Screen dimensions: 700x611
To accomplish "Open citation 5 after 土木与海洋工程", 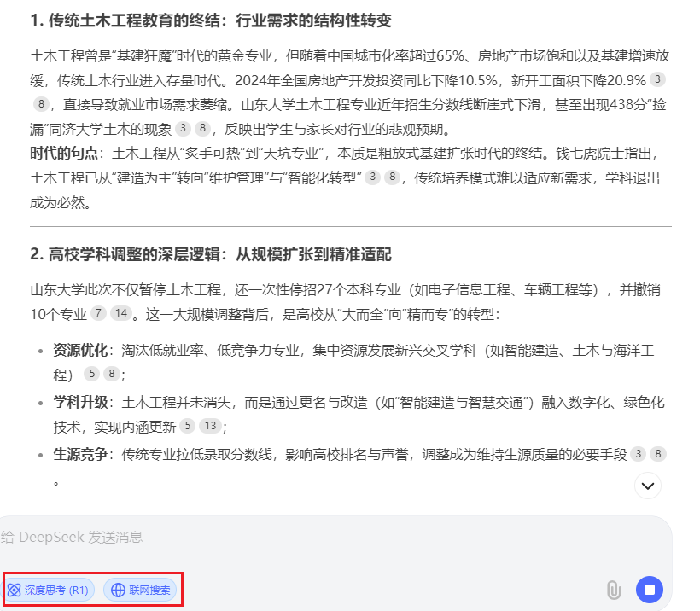I will [x=91, y=374].
